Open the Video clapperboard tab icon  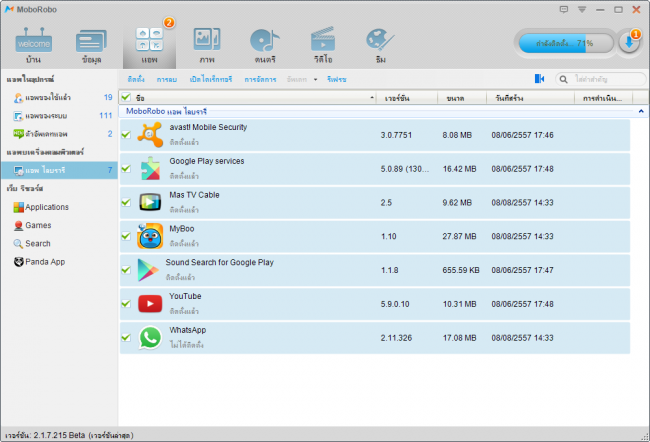click(323, 39)
